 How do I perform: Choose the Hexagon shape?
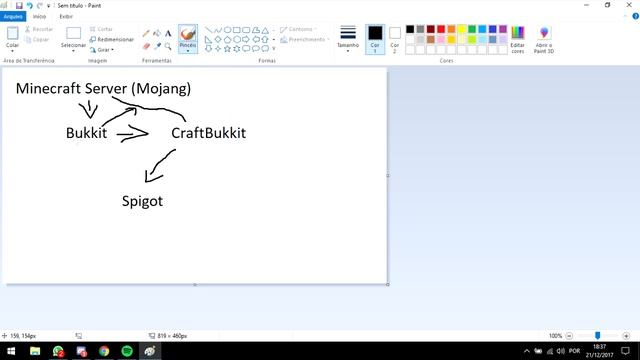coord(237,40)
